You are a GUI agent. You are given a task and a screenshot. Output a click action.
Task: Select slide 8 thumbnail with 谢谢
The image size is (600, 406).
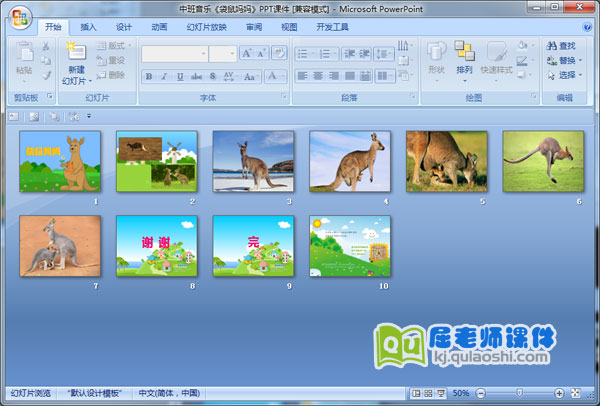pos(157,246)
